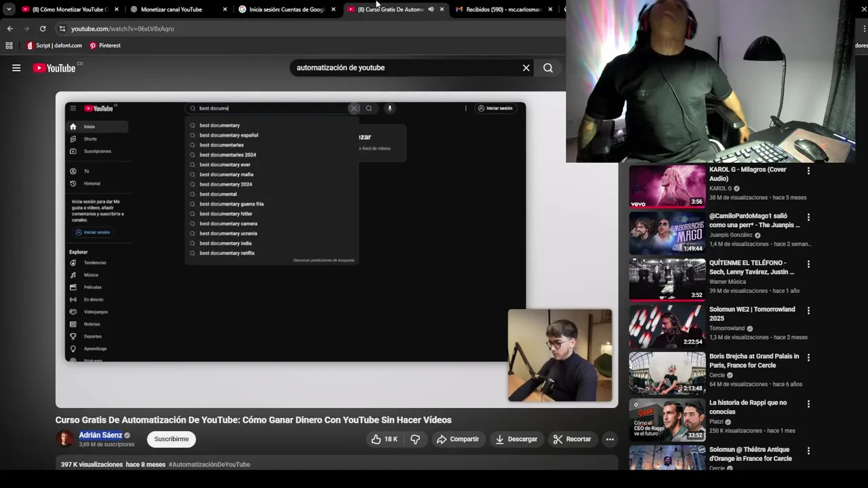Viewport: 868px width, 488px height.
Task: Open the #AutomatizaciónDeYouTube hashtag
Action: (x=210, y=464)
